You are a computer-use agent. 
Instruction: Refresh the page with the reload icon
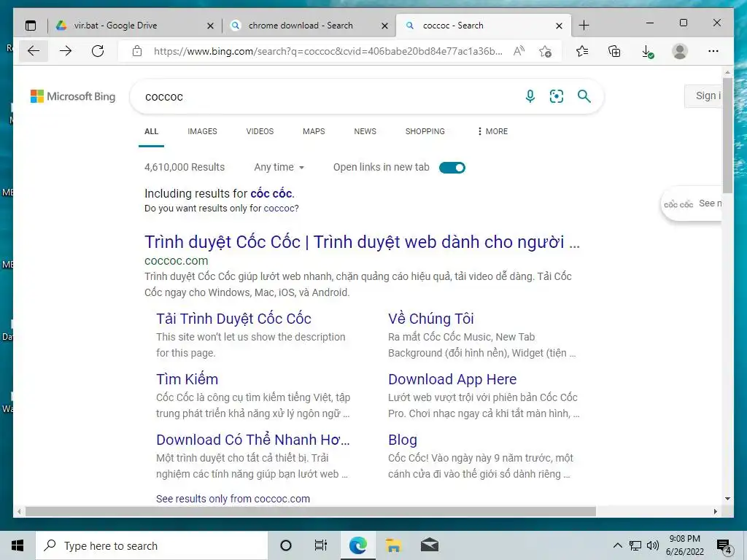(x=98, y=51)
